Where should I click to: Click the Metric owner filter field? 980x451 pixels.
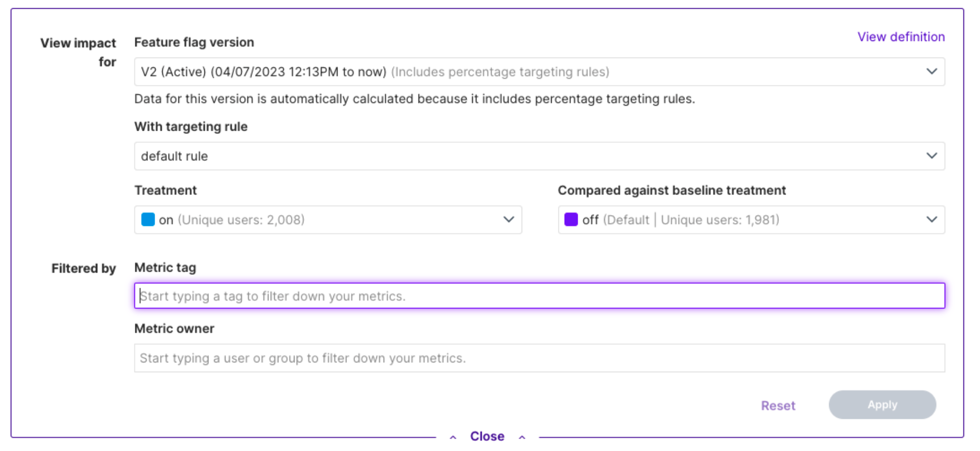pyautogui.click(x=539, y=358)
